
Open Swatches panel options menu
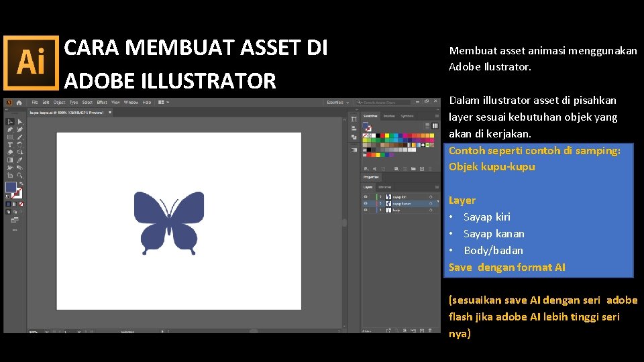coord(437,116)
